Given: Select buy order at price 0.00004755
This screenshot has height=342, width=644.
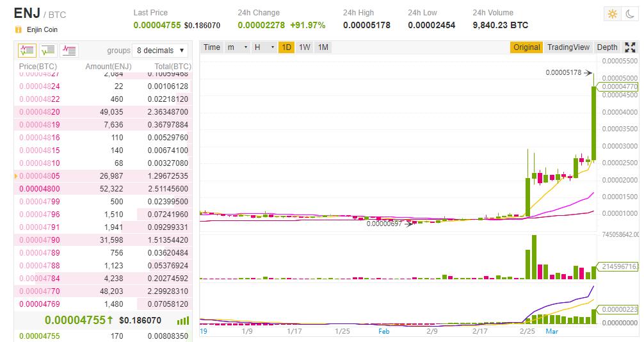Looking at the screenshot, I should (103, 336).
